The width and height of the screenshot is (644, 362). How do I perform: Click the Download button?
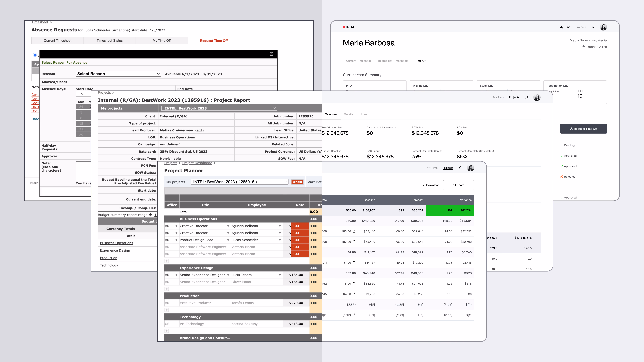[x=431, y=185]
